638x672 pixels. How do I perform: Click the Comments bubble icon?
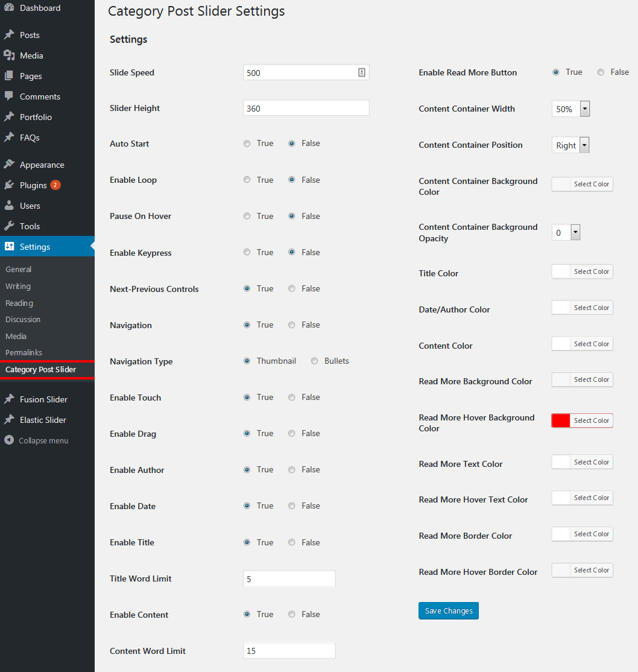[x=9, y=96]
